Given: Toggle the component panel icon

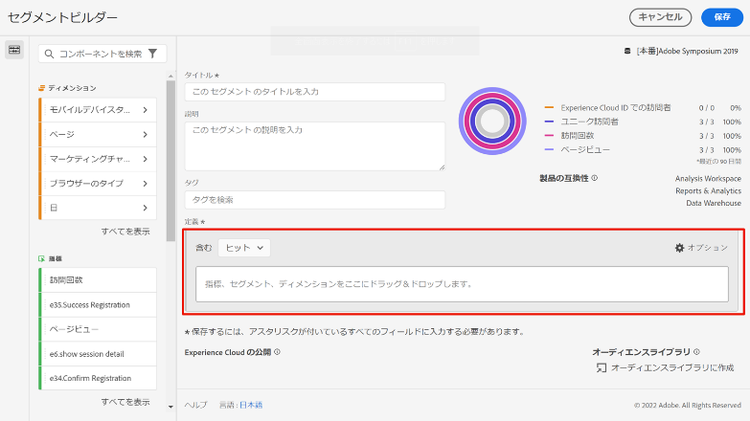Looking at the screenshot, I should point(14,51).
